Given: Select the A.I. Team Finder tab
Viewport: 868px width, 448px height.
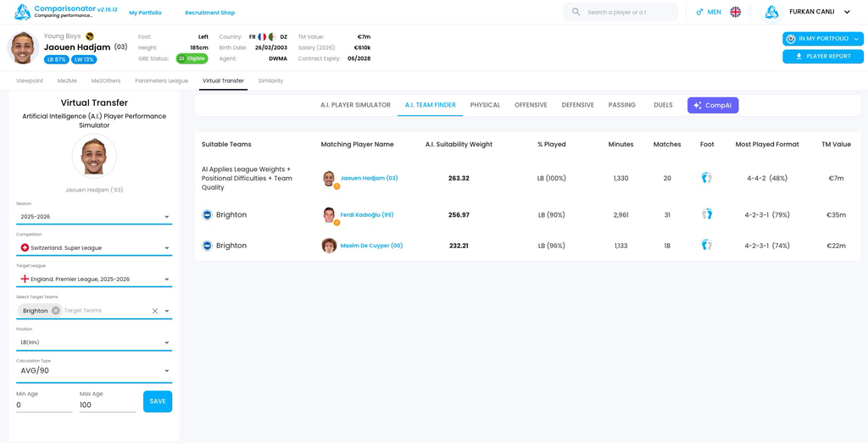Looking at the screenshot, I should pos(430,104).
